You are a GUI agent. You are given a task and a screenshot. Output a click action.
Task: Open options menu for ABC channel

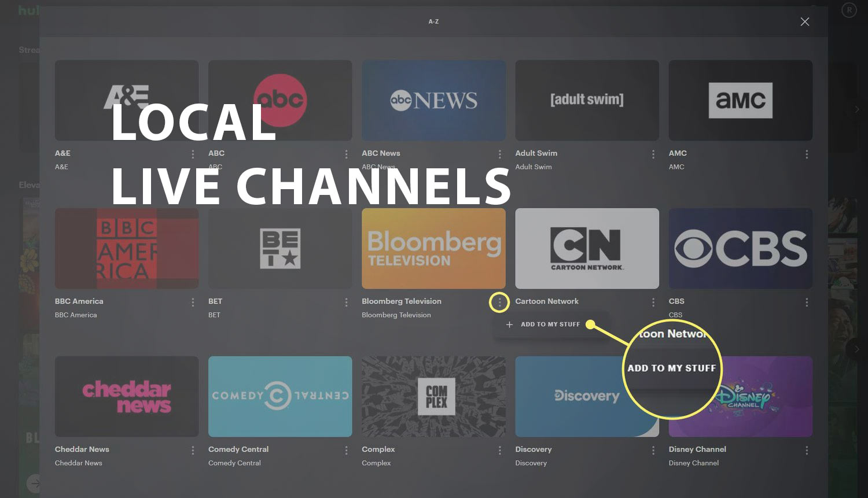[x=346, y=154]
